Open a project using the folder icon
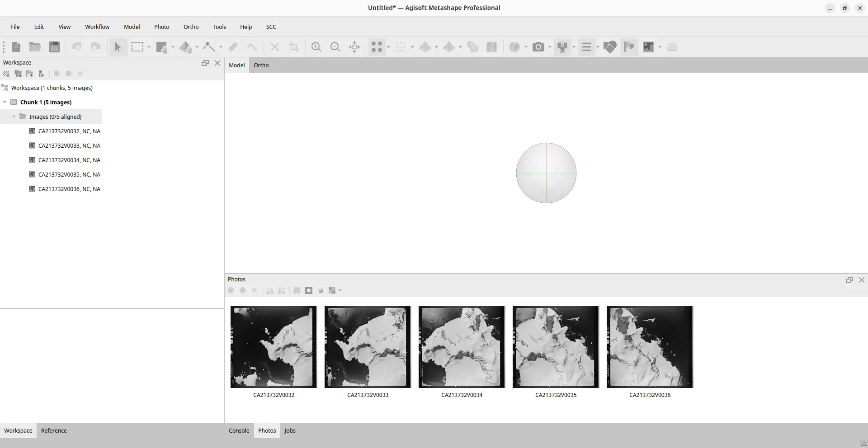This screenshot has width=868, height=448. 35,47
